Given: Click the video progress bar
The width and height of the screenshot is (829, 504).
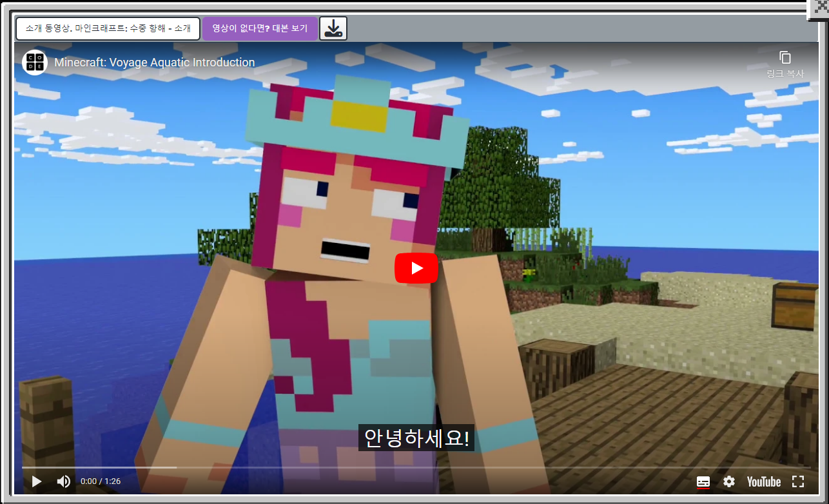Looking at the screenshot, I should [x=416, y=467].
